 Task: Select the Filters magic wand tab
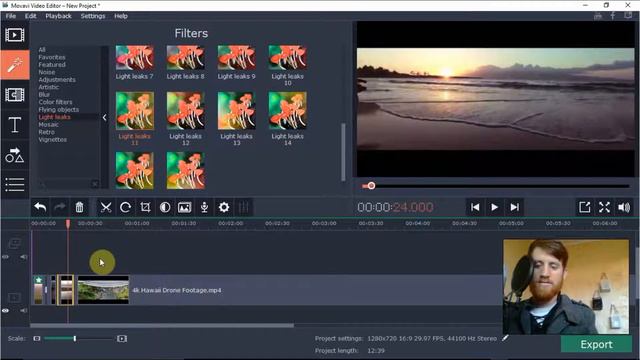pyautogui.click(x=15, y=64)
